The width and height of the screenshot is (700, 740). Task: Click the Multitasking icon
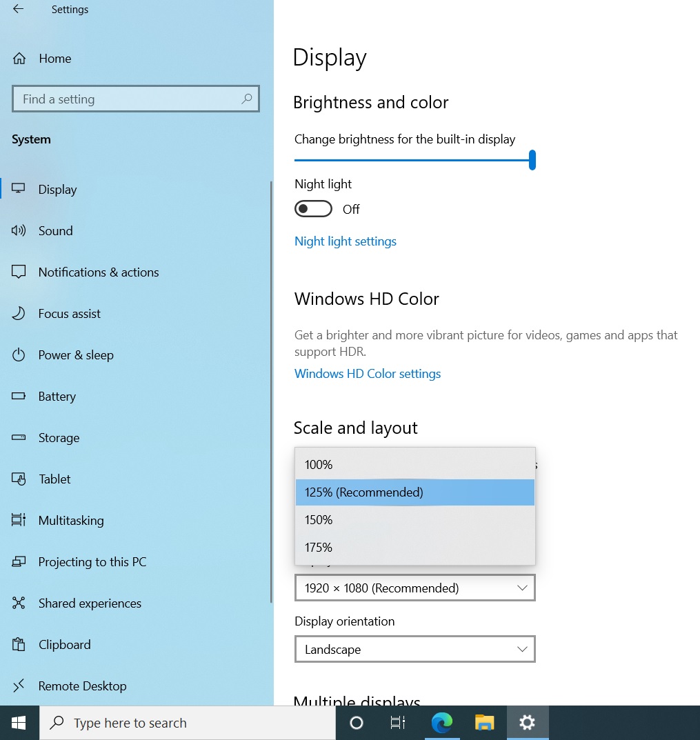coord(19,520)
